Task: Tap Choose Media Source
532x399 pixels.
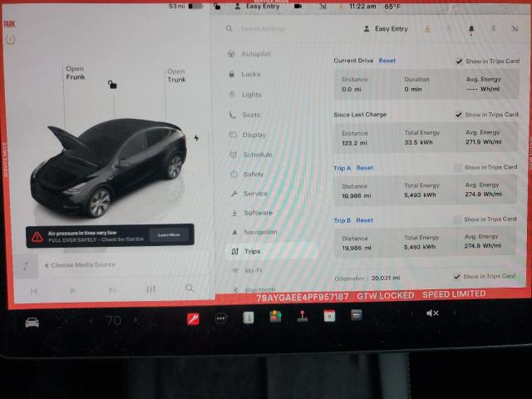Action: click(80, 264)
